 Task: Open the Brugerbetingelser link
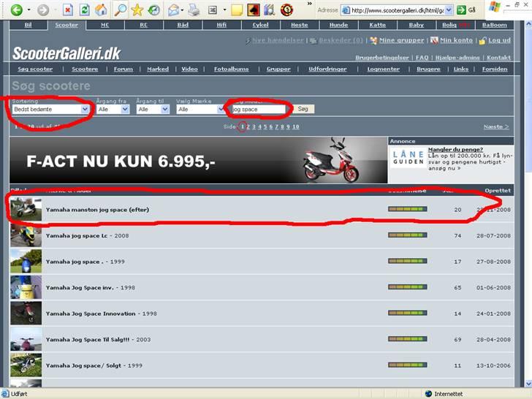[x=382, y=58]
